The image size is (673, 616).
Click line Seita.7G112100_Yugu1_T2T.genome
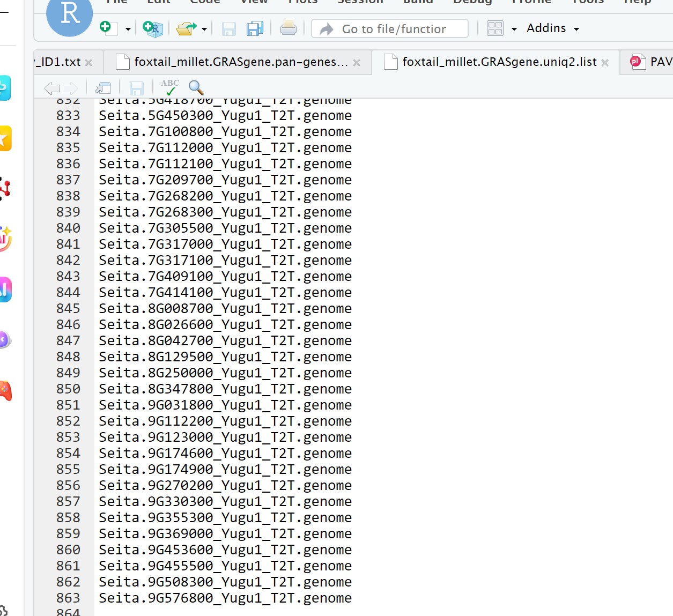pos(225,164)
